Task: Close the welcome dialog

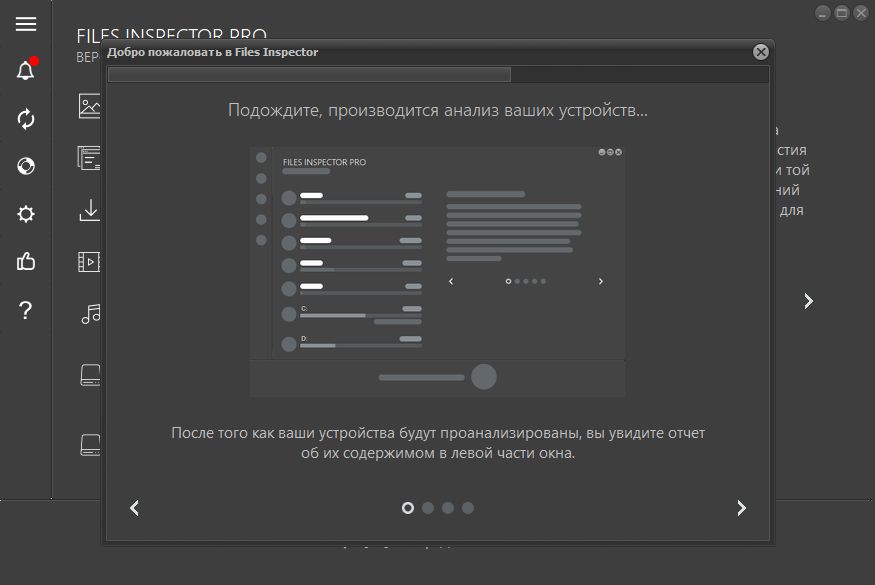Action: [x=761, y=52]
